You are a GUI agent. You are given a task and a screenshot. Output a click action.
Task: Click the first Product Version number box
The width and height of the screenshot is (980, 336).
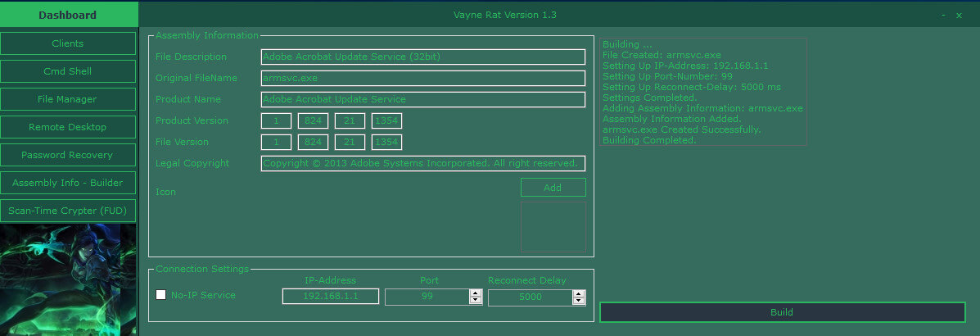point(276,120)
